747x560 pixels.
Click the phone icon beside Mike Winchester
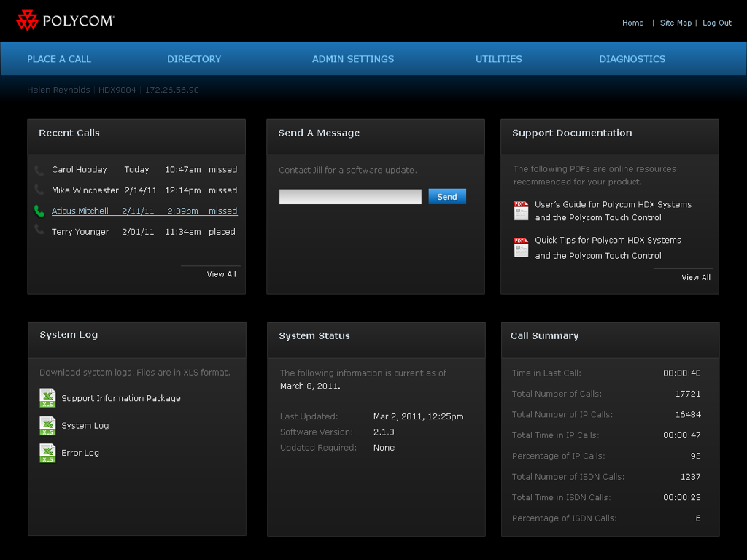[x=38, y=190]
